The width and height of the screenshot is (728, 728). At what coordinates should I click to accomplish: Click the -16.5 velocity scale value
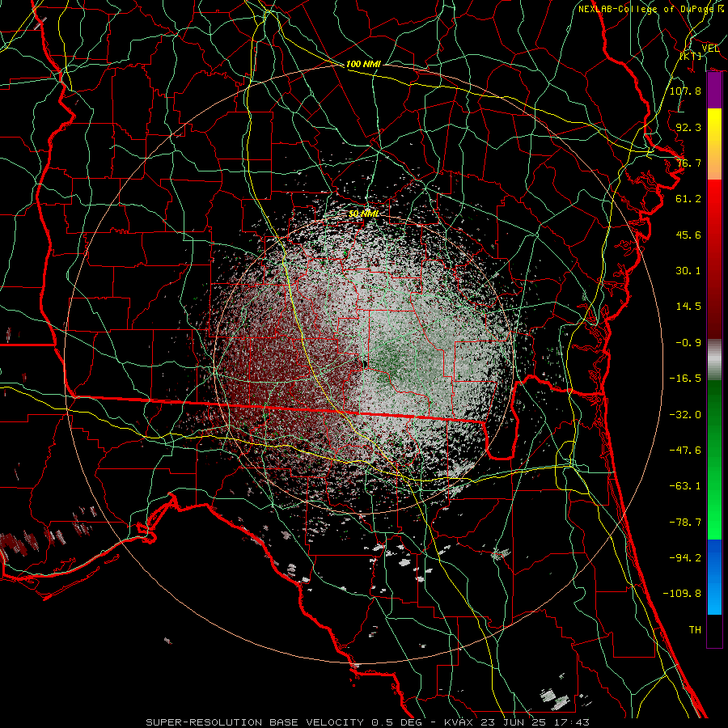[685, 379]
